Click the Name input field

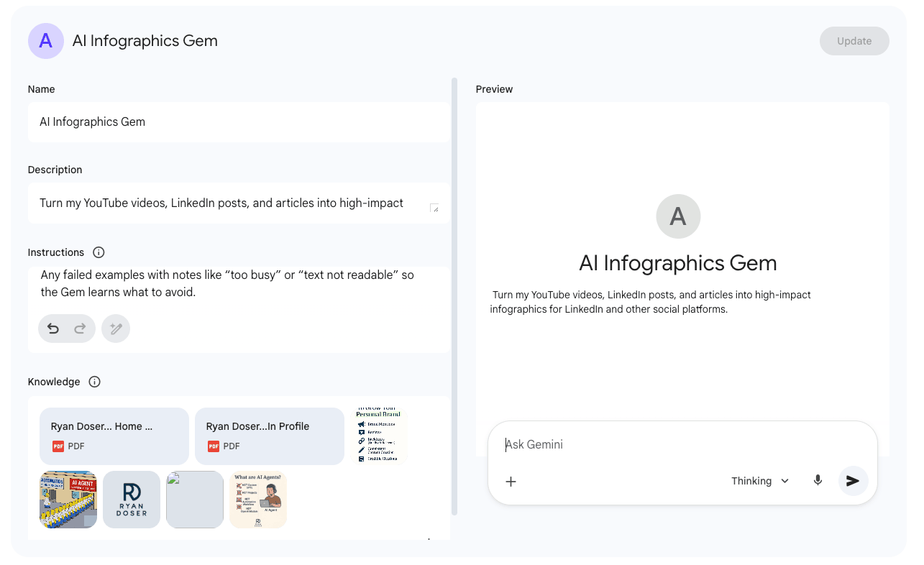[x=239, y=122]
